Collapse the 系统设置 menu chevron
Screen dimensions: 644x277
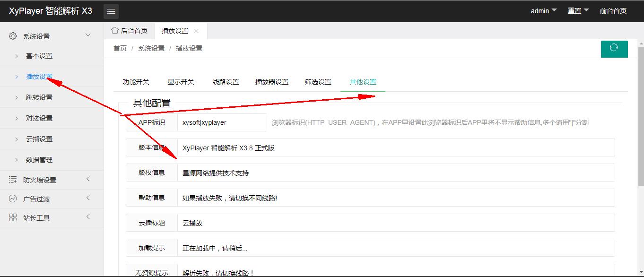(88, 35)
